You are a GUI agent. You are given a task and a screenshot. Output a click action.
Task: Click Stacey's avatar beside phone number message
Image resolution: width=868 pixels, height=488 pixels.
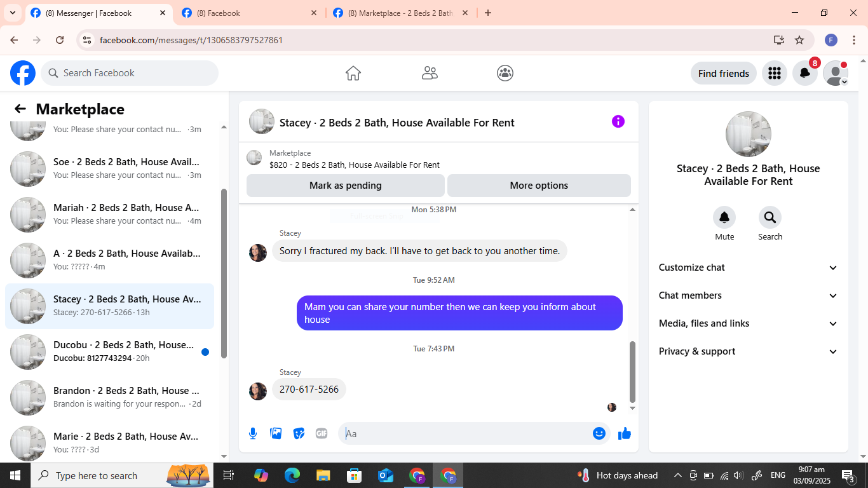pos(258,391)
